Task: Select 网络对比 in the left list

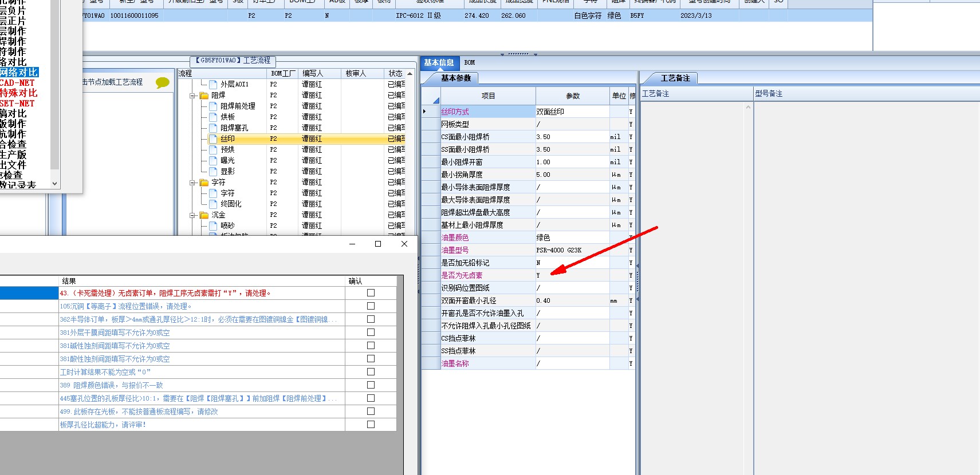Action: coord(19,72)
